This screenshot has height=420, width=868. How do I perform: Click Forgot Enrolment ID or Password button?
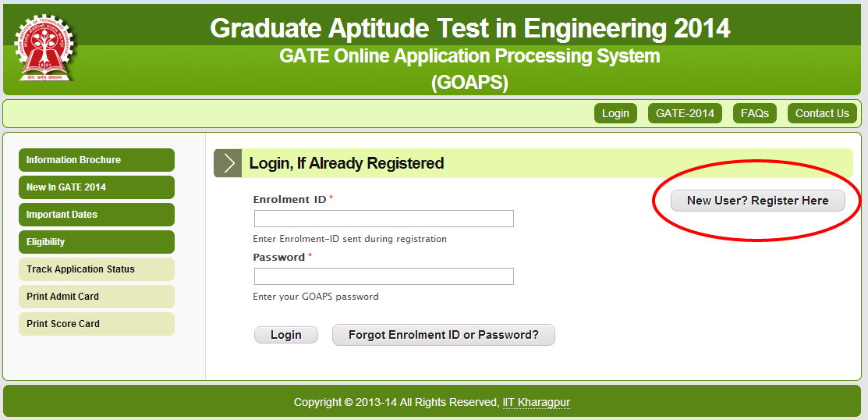tap(444, 335)
